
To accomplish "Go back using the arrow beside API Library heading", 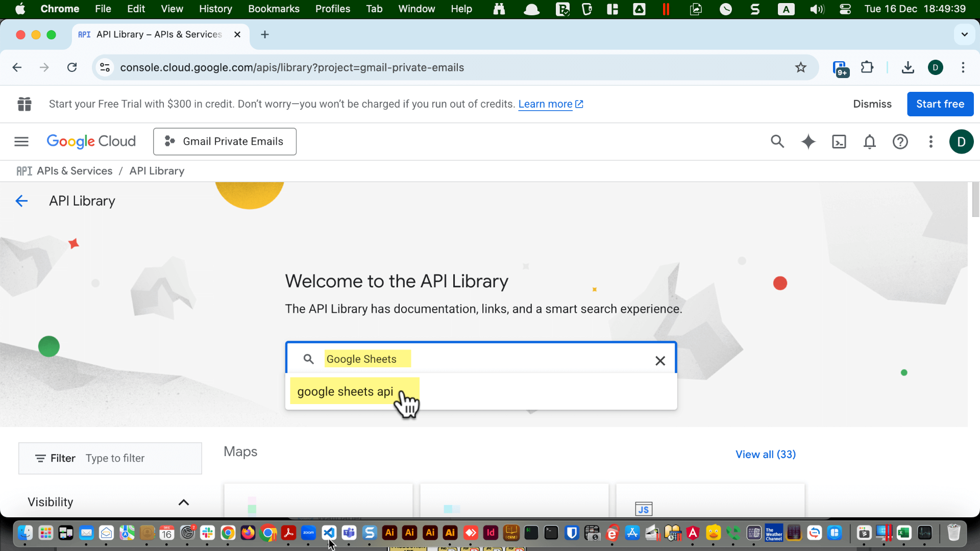I will click(x=21, y=201).
